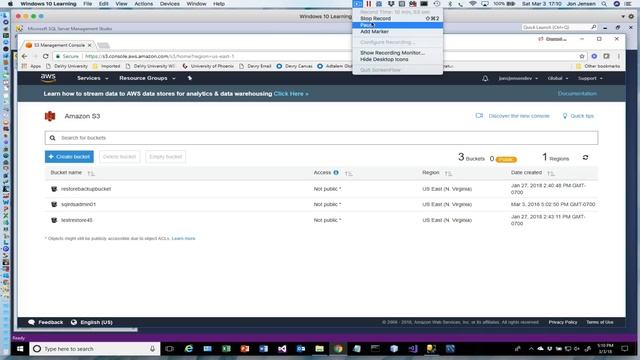This screenshot has height=360, width=640.
Task: Click the Delete bucket button
Action: click(x=119, y=157)
